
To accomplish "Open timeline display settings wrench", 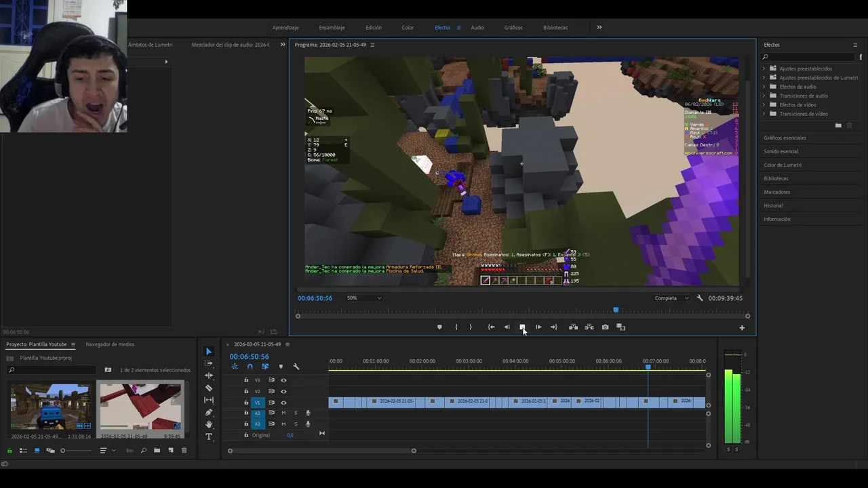I will tap(296, 367).
